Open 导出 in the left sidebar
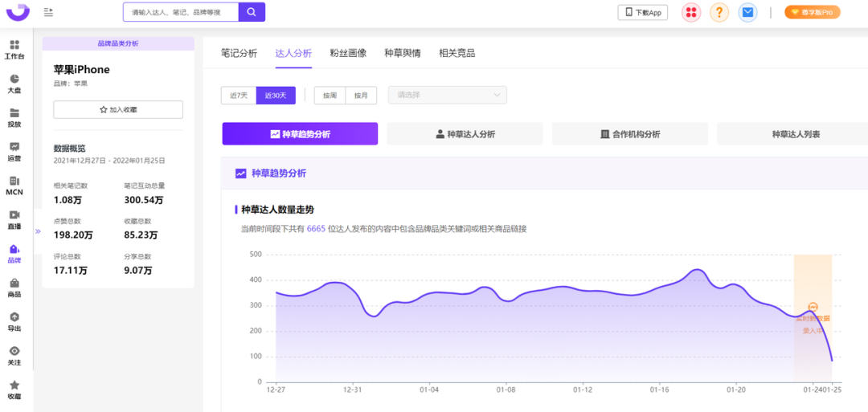868x412 pixels. coord(14,322)
